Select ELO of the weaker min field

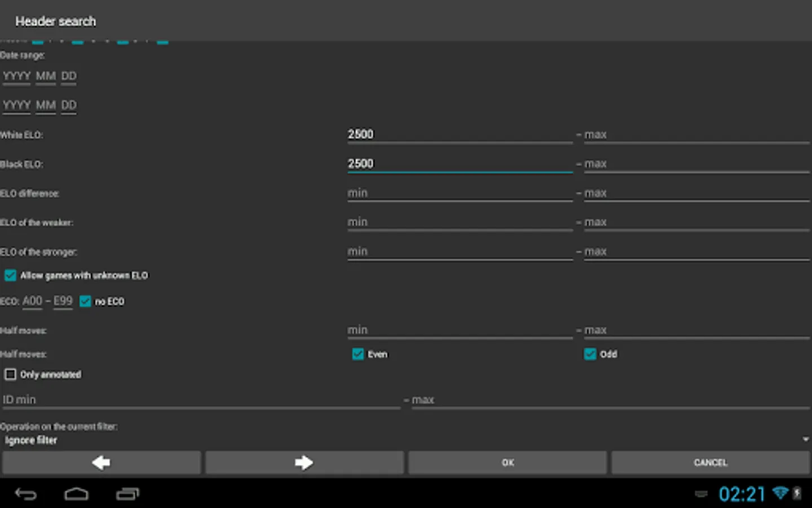pyautogui.click(x=460, y=222)
